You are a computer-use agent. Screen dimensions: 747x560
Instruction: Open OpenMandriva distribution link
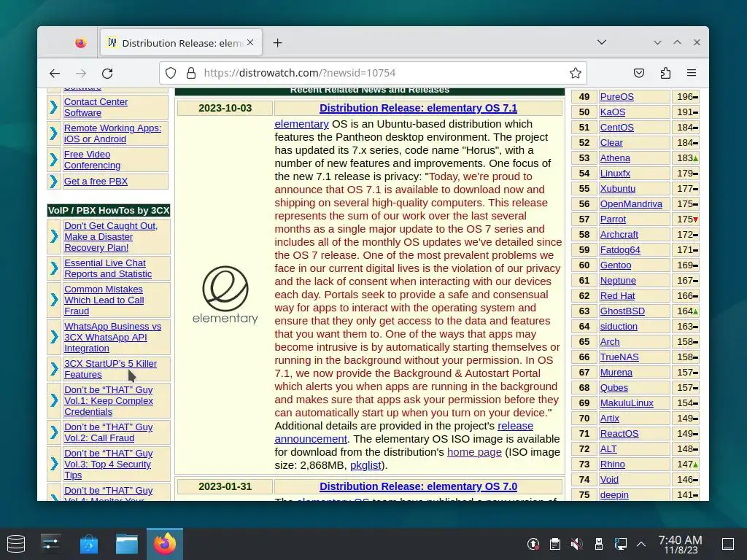tap(631, 204)
